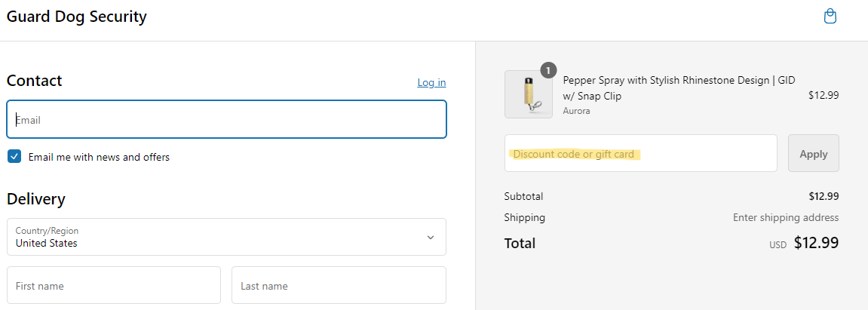This screenshot has width=868, height=310.
Task: Click the Guard Dog Security store title
Action: pos(76,17)
